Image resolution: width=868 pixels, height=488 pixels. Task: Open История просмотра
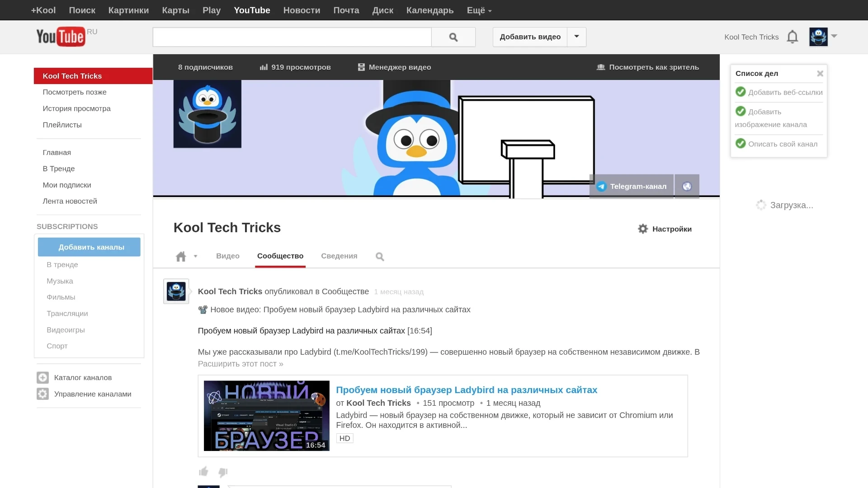(76, 108)
